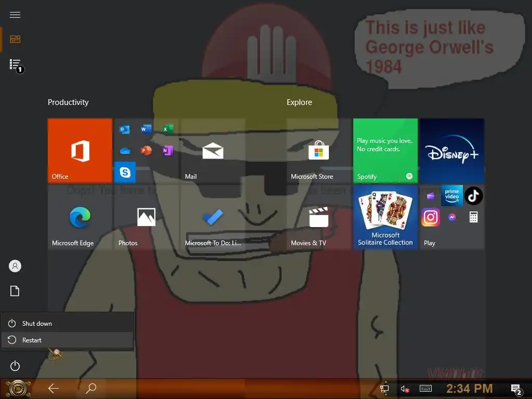Show the All apps list icon
This screenshot has width=532, height=399.
(16, 65)
